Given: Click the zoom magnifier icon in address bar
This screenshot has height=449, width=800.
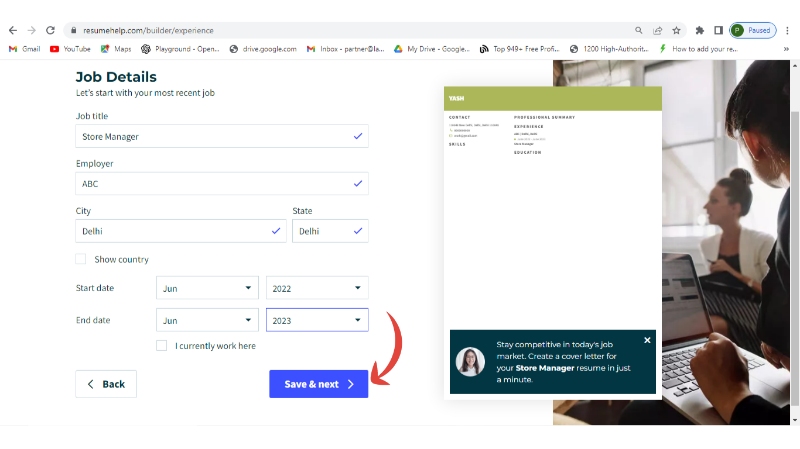Looking at the screenshot, I should pyautogui.click(x=638, y=30).
